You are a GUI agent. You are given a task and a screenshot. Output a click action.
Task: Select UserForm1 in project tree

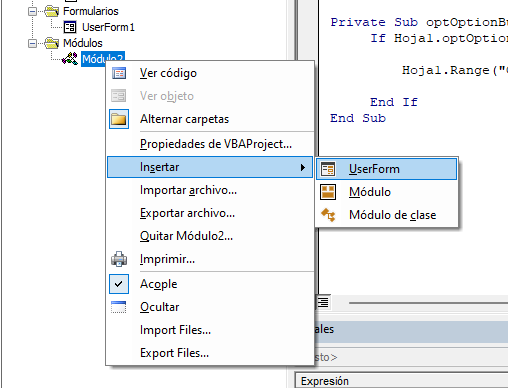[108, 27]
